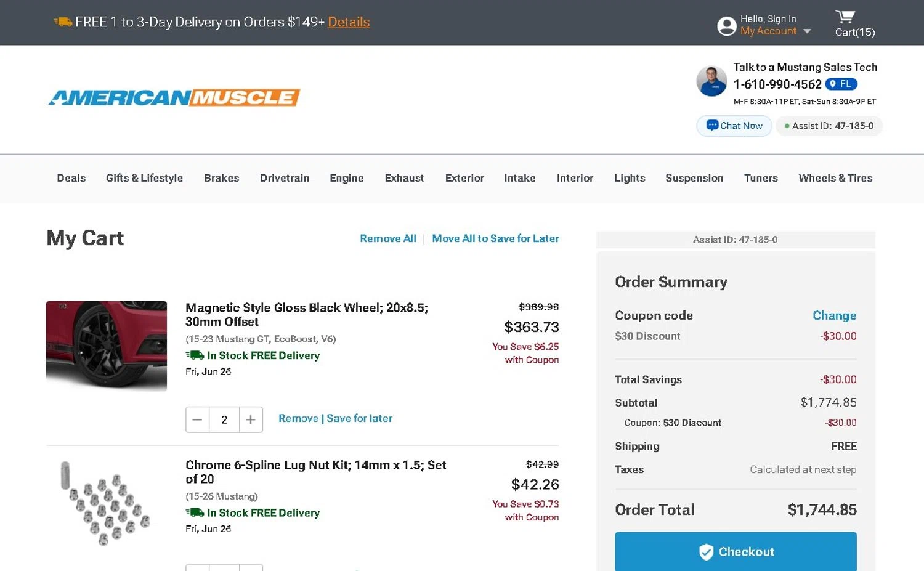The image size is (924, 571).
Task: Click Move All to Save for Later
Action: pos(495,238)
